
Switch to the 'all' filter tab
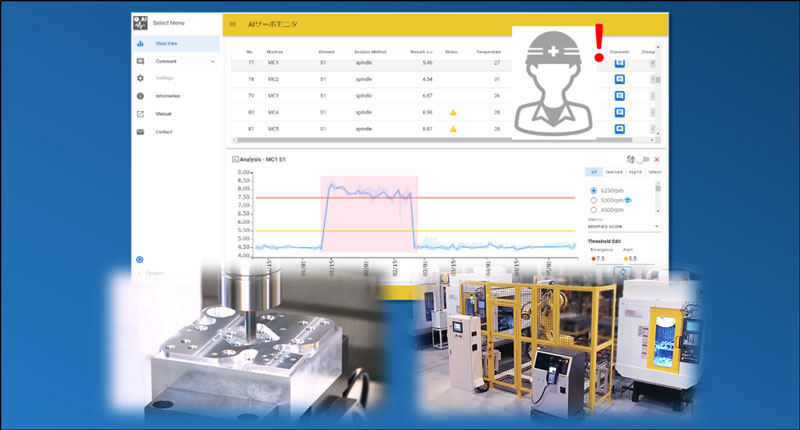[x=593, y=172]
